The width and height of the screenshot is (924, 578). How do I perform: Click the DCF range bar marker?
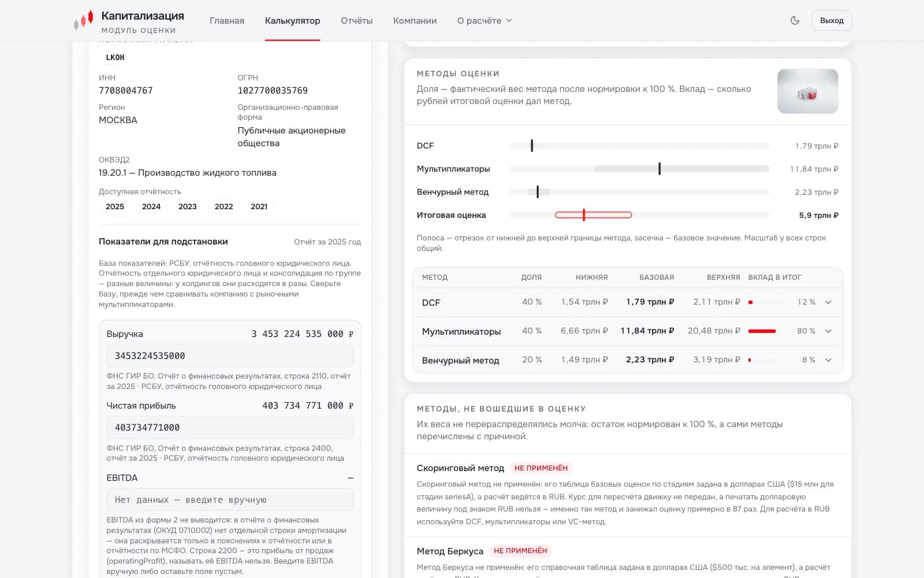pos(532,146)
